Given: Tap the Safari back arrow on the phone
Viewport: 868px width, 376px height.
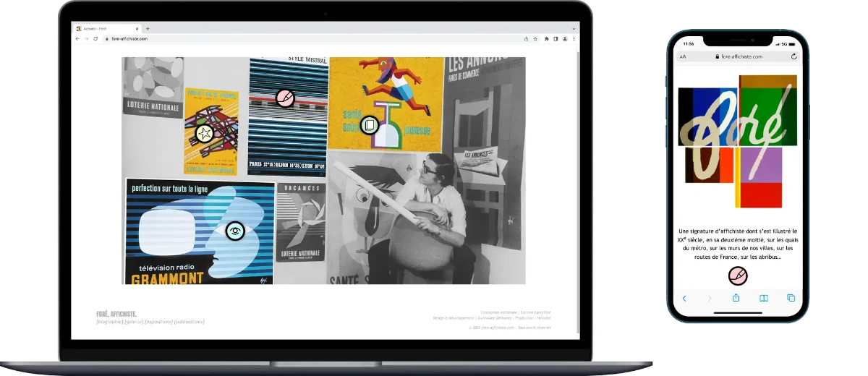Looking at the screenshot, I should click(x=684, y=298).
